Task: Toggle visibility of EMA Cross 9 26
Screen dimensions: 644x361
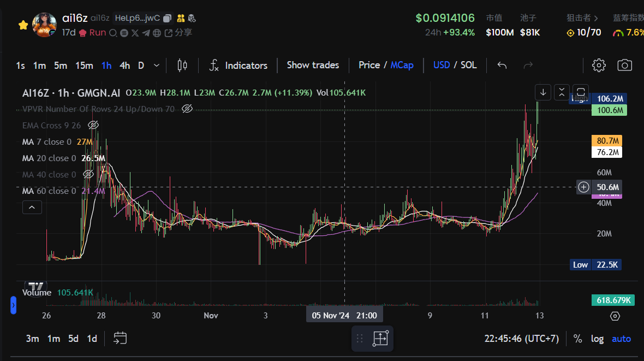Action: pyautogui.click(x=93, y=125)
